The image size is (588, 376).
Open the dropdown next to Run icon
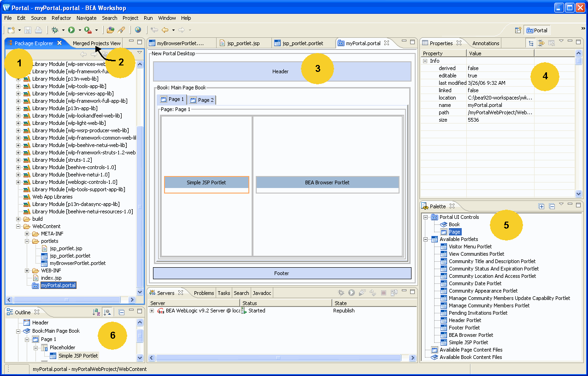(x=80, y=30)
